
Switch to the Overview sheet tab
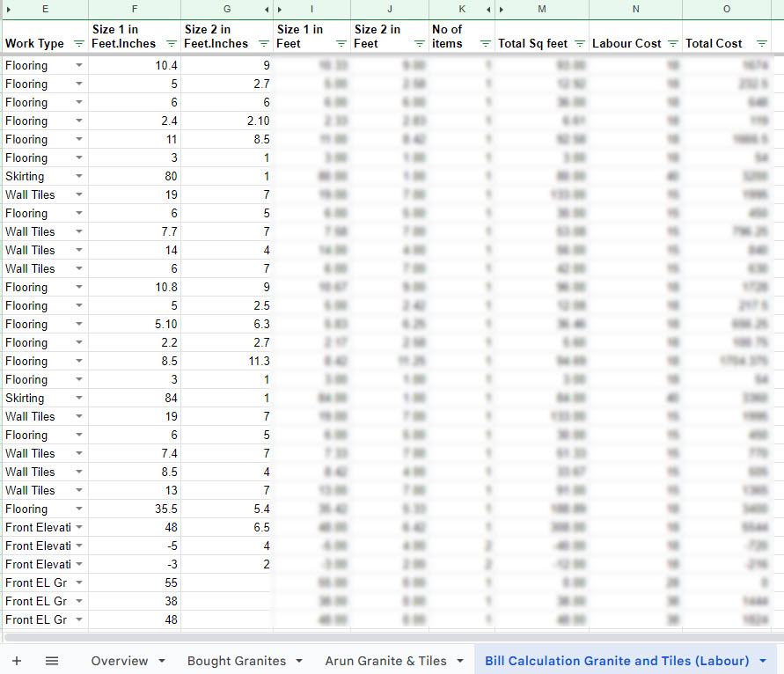point(119,661)
